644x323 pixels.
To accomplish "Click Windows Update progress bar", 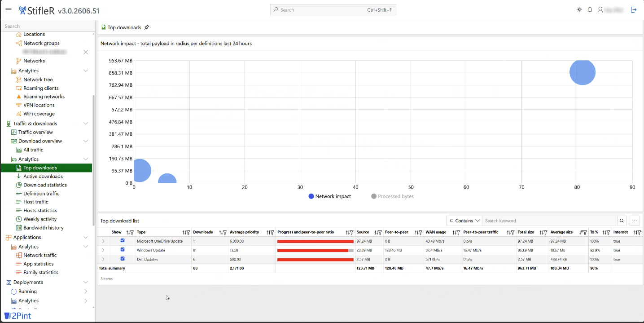I will coord(315,250).
